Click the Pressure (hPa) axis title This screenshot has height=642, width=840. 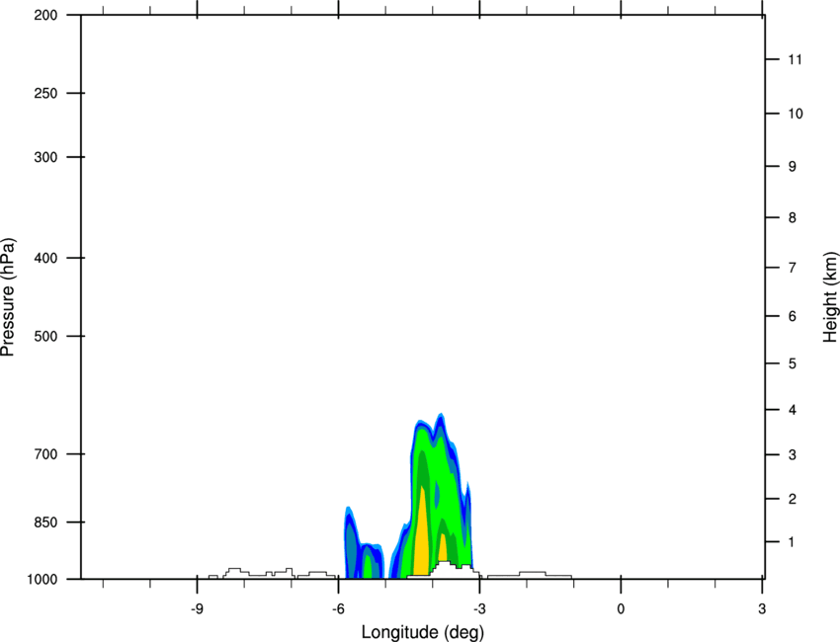8,297
